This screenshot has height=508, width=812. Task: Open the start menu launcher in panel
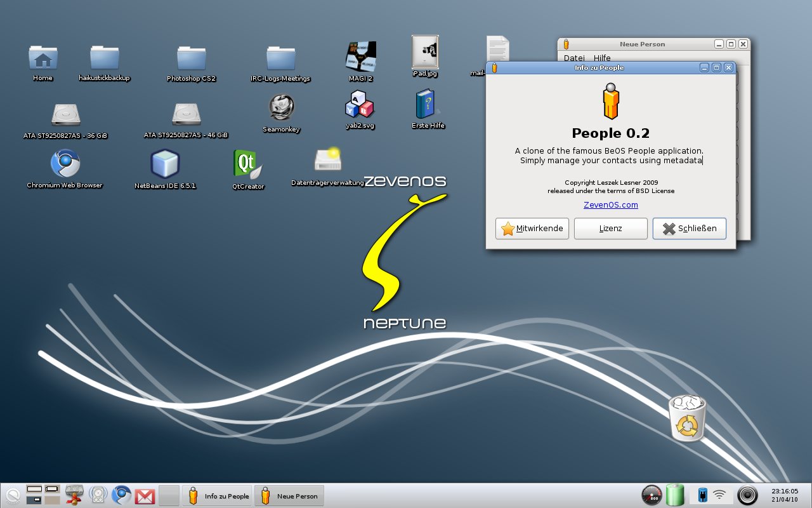pyautogui.click(x=11, y=495)
